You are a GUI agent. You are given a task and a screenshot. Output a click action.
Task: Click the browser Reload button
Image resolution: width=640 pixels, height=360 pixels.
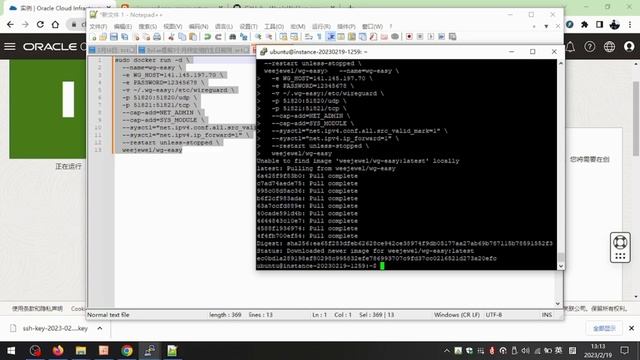[40, 24]
